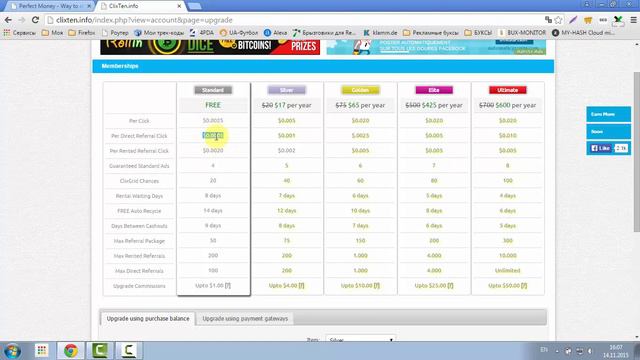Click the $17 per year Silver price

tap(293, 105)
